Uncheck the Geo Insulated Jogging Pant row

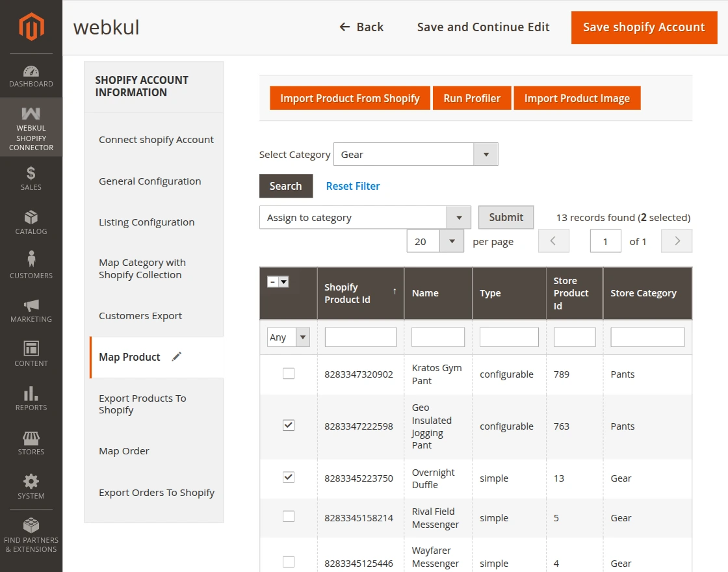(x=289, y=425)
